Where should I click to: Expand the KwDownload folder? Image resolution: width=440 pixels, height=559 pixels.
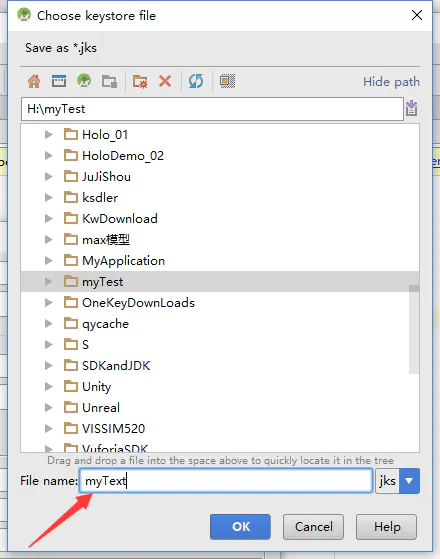point(48,219)
